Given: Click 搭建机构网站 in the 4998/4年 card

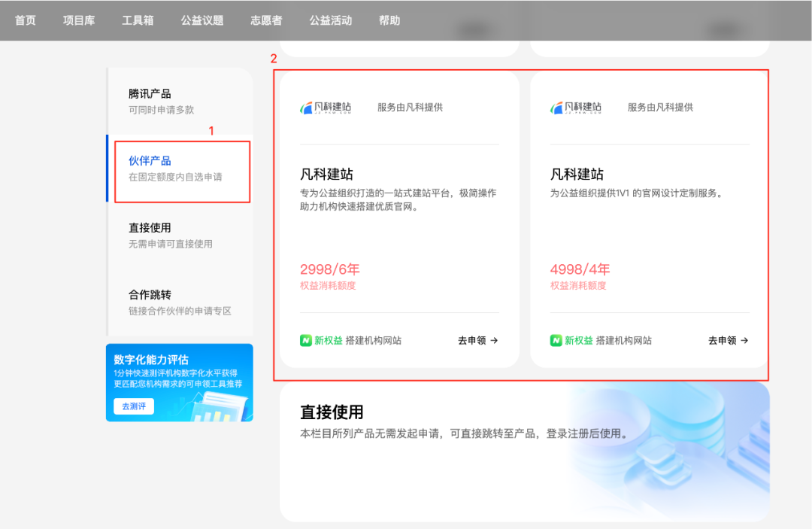Looking at the screenshot, I should click(623, 340).
